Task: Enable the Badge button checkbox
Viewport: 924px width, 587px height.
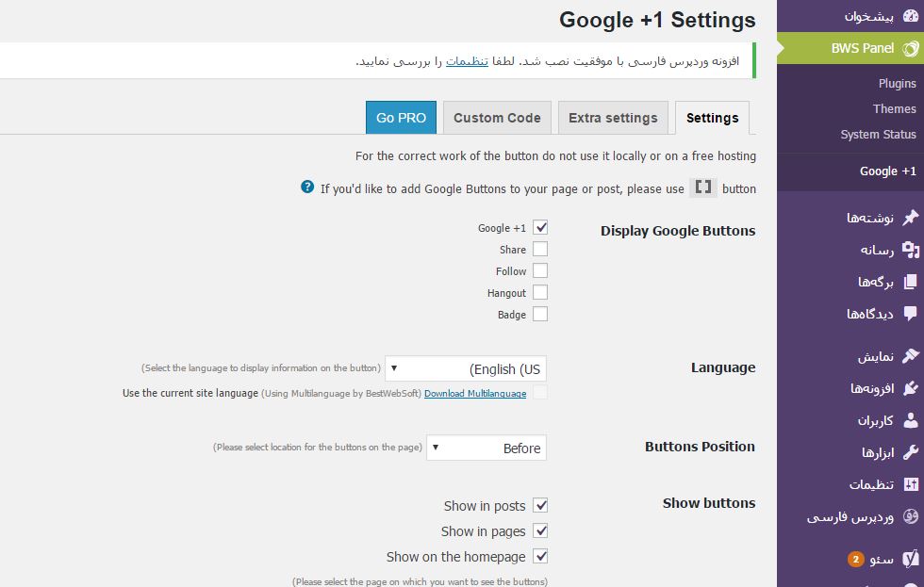Action: pyautogui.click(x=540, y=314)
